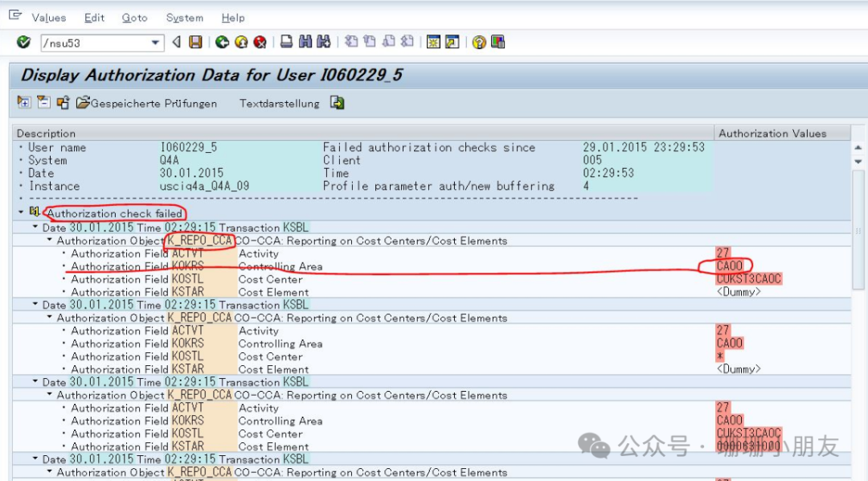Click the Authorization Values column header
This screenshot has width=868, height=481.
click(772, 134)
